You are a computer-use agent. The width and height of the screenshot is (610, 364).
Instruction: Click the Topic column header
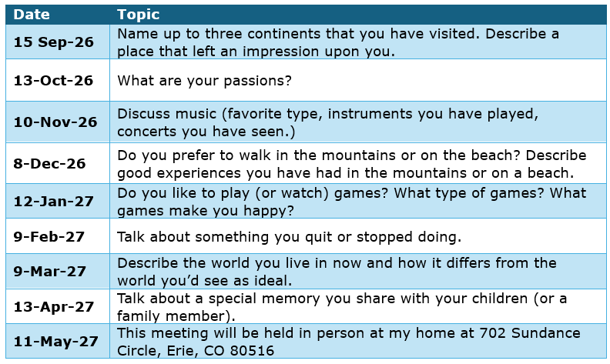pyautogui.click(x=358, y=15)
